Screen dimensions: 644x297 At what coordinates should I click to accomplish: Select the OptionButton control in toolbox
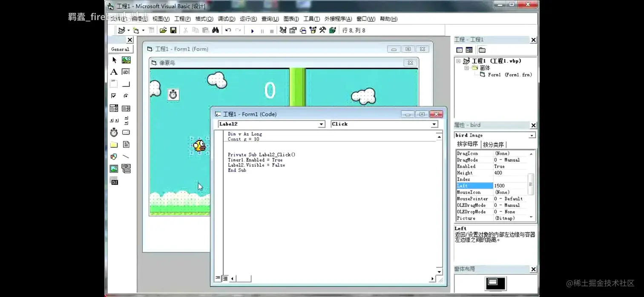click(126, 96)
